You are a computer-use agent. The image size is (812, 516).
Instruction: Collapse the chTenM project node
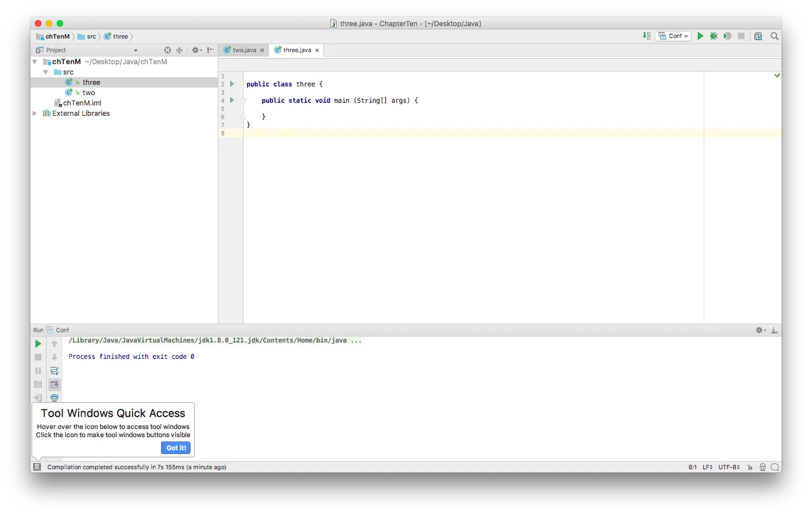[35, 62]
